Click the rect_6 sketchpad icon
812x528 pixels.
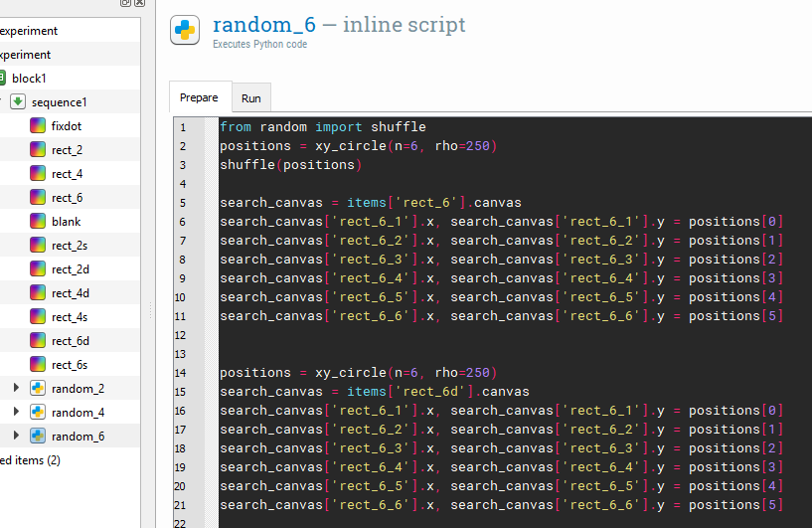click(x=38, y=197)
